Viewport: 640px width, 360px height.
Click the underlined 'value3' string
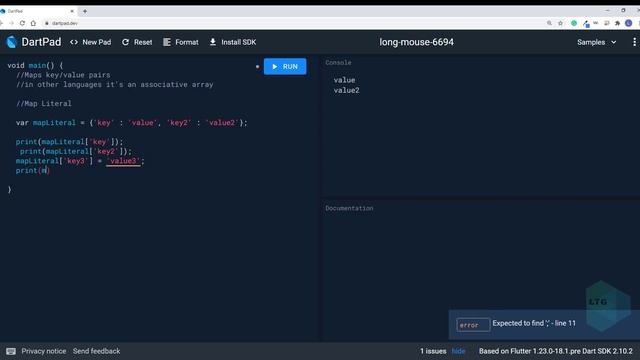pos(123,161)
